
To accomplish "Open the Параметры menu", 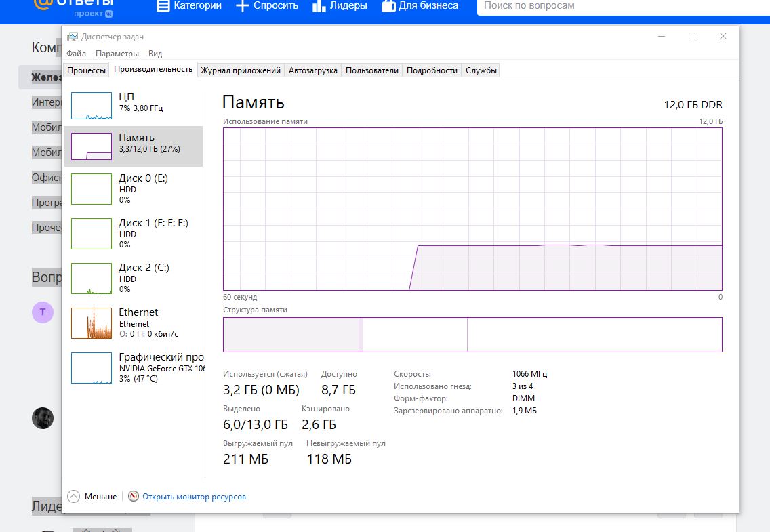I will pyautogui.click(x=117, y=53).
